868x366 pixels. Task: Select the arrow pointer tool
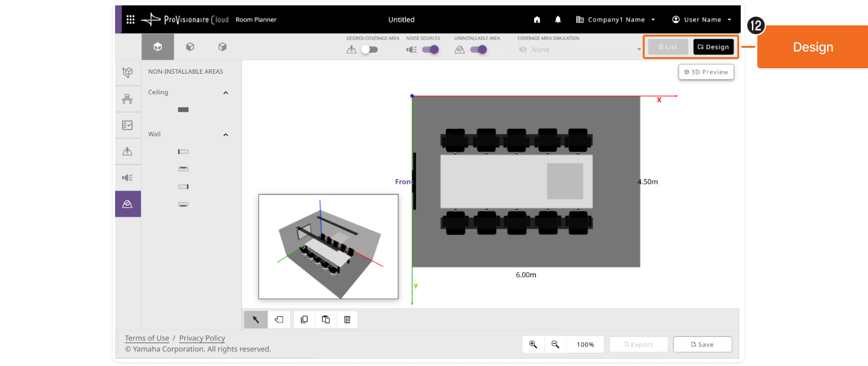tap(256, 320)
